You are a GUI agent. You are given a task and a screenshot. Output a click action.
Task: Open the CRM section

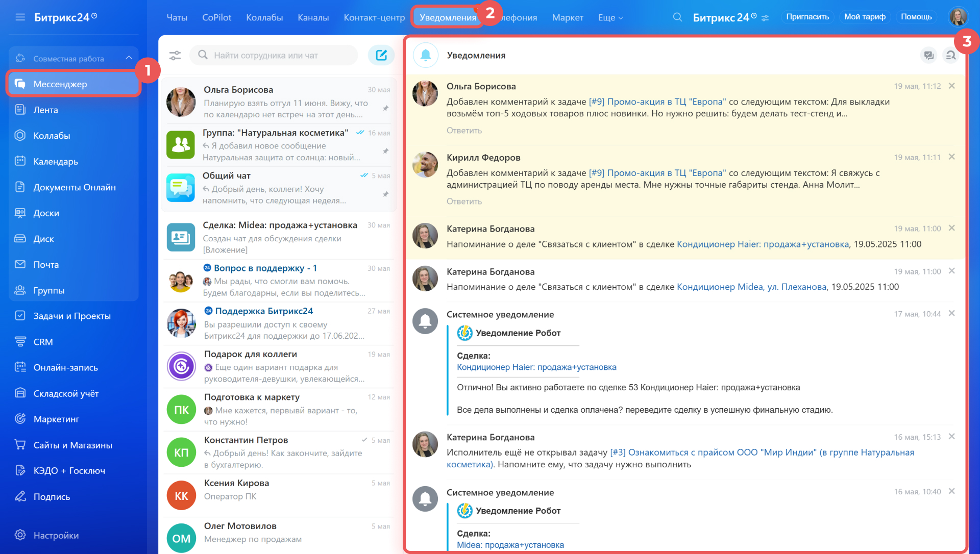tap(73, 342)
